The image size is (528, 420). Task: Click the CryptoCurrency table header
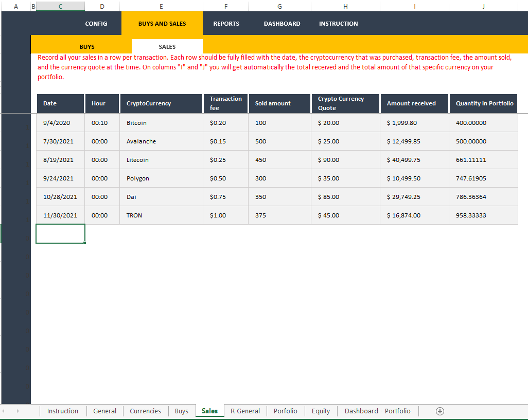[x=161, y=103]
